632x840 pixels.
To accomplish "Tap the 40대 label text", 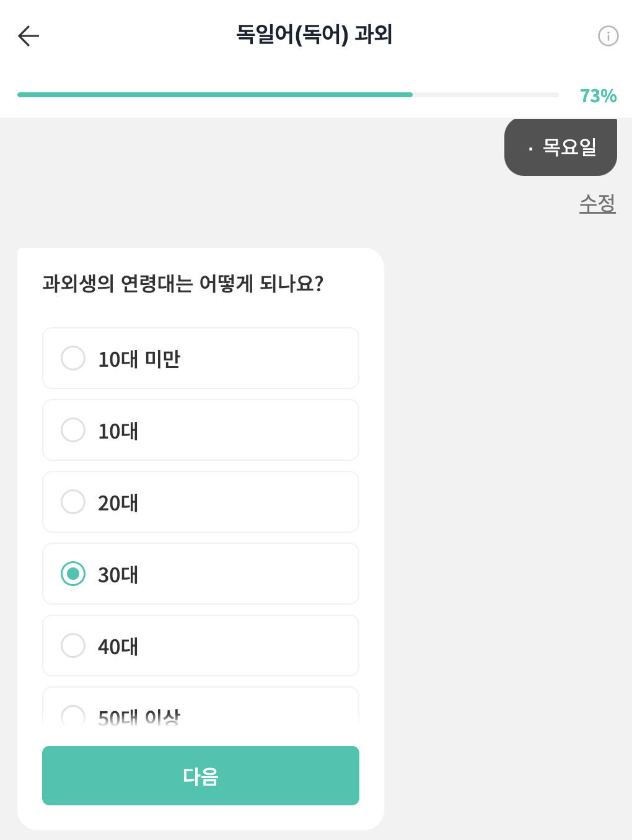I will coord(118,647).
